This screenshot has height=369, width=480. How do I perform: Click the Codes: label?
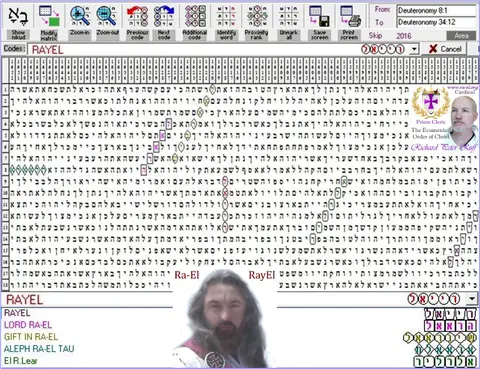point(14,49)
